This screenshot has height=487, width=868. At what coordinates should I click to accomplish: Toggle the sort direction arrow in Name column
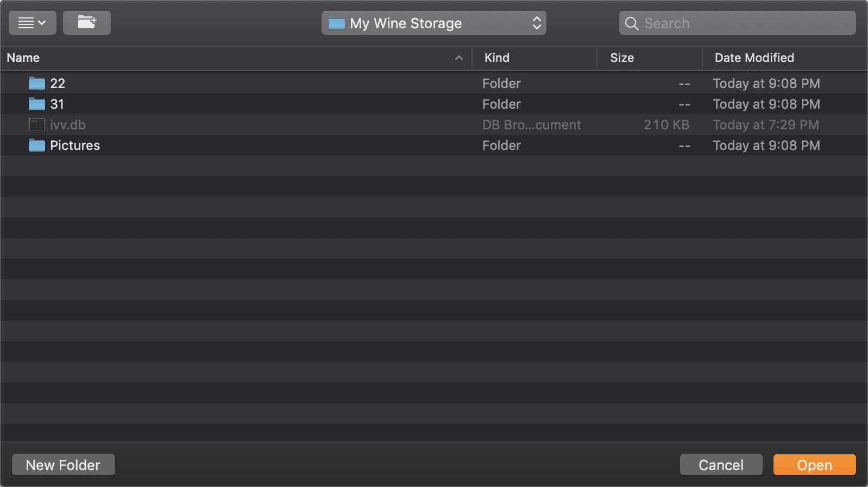459,58
